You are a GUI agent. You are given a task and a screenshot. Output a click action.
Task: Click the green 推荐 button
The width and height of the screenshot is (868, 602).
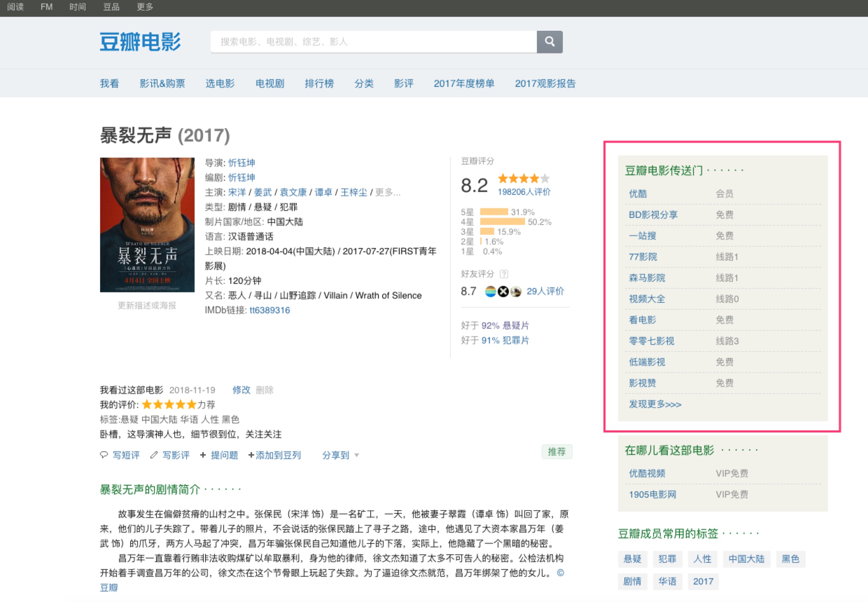(557, 451)
